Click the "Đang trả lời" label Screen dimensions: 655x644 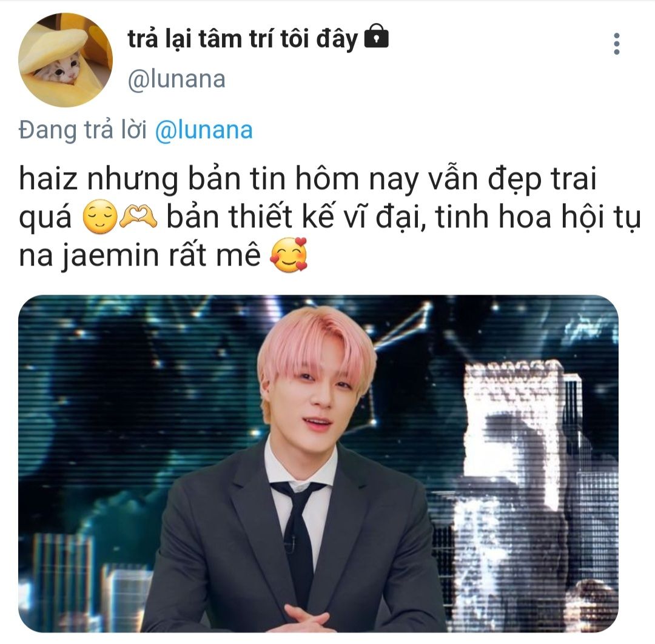click(82, 130)
